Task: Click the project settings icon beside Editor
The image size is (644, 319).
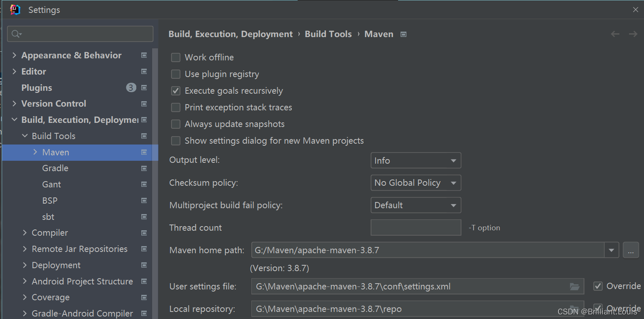Action: [144, 72]
